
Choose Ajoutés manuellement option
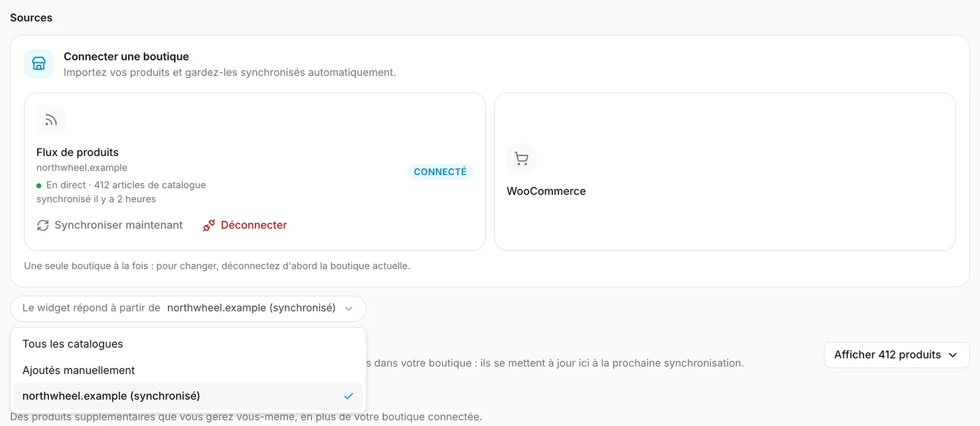pyautogui.click(x=188, y=370)
